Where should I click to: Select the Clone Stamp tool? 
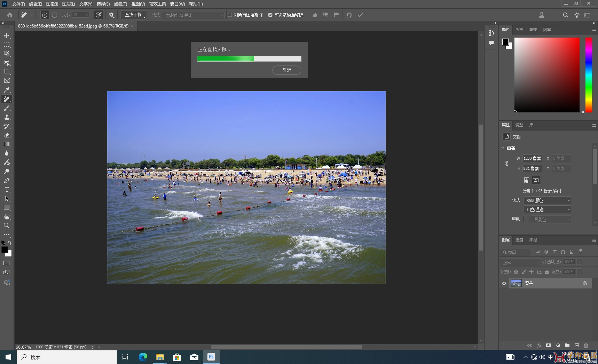pos(7,117)
